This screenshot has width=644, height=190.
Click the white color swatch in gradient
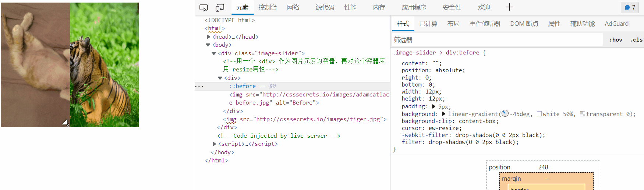click(x=539, y=114)
